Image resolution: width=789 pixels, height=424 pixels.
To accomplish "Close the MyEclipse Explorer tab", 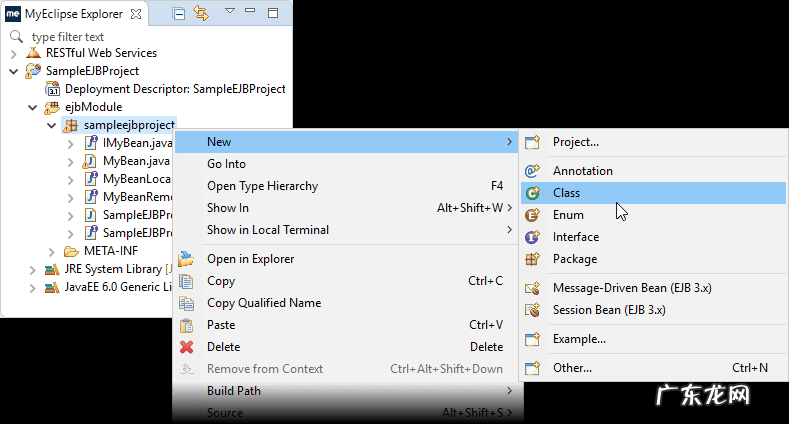I will pos(136,14).
